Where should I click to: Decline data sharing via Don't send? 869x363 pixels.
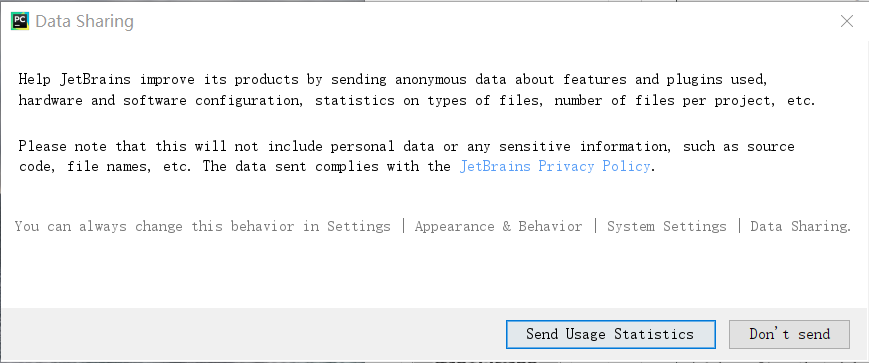[789, 334]
